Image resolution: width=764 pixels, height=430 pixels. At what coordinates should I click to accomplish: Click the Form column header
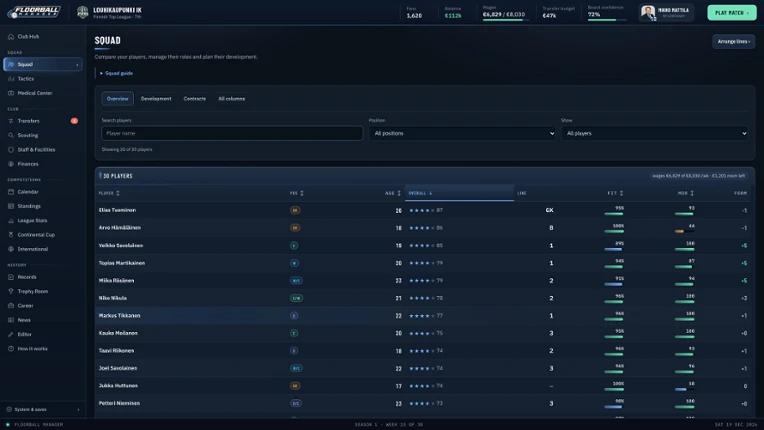pos(741,193)
